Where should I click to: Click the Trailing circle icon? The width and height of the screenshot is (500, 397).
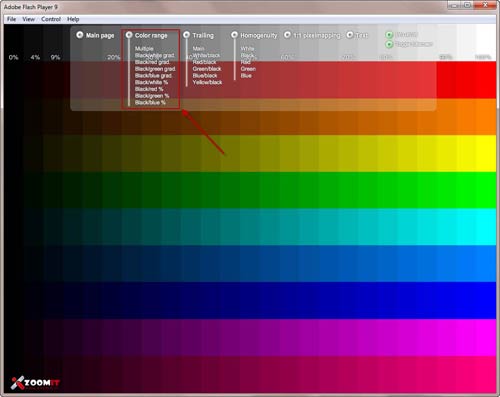coord(186,35)
